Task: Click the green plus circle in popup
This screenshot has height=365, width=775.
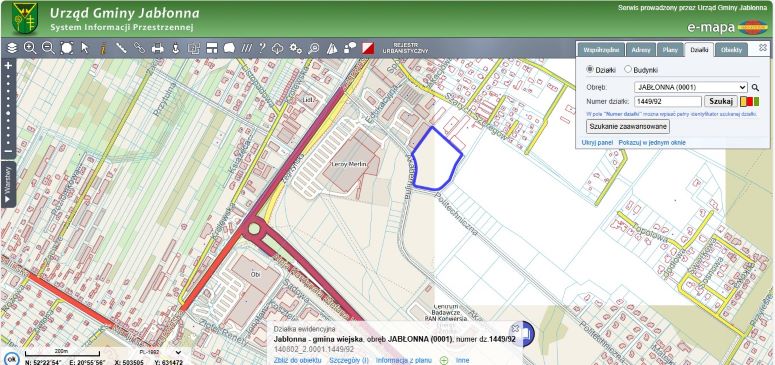Action: tap(444, 361)
